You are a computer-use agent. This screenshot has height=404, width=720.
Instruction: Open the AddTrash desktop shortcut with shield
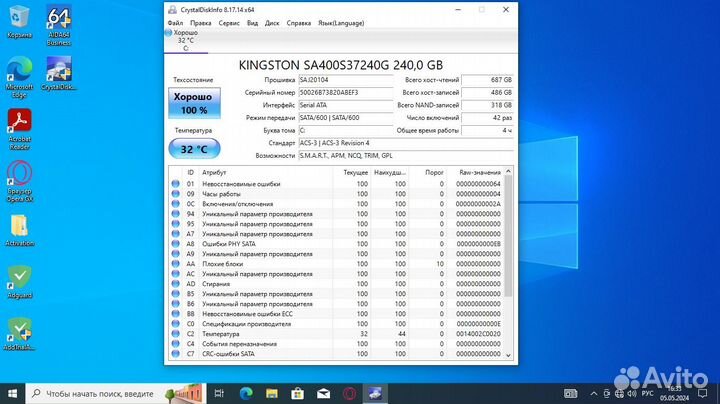[x=19, y=334]
